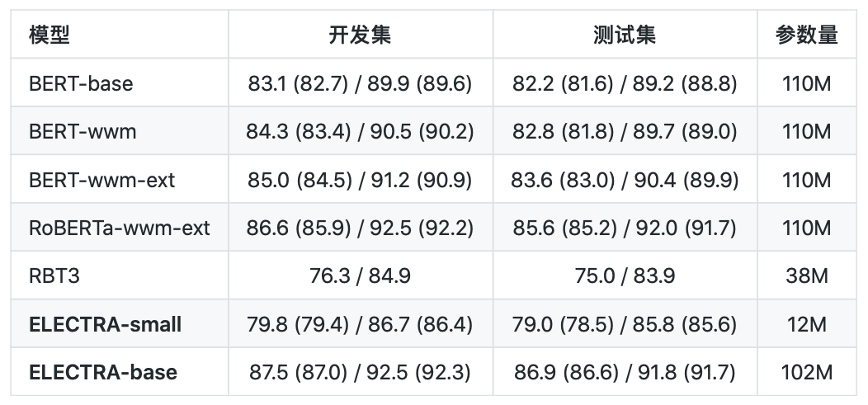This screenshot has height=405, width=868.
Task: Select ELECTRA-base test score starting with 86.9
Action: 625,372
